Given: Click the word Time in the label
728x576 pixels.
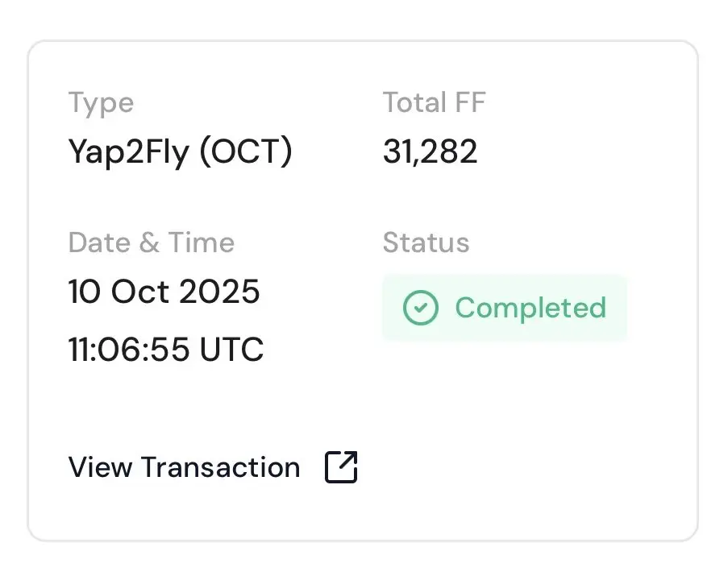Looking at the screenshot, I should point(202,242).
